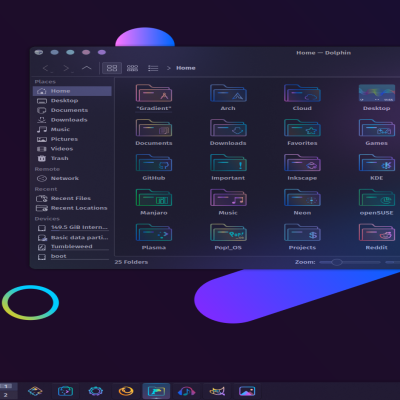The height and width of the screenshot is (400, 400).
Task: Select the Arch folder icon
Action: pos(228,93)
